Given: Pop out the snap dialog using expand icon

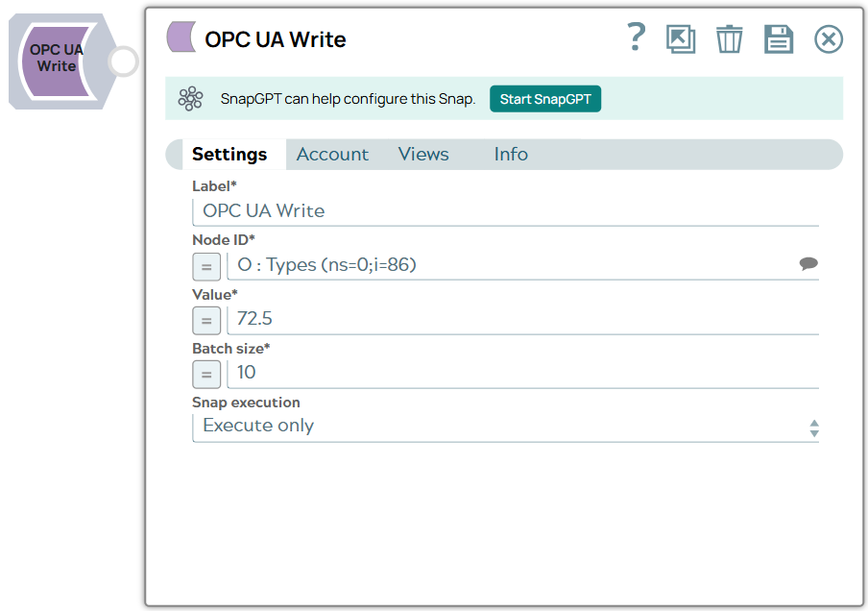Looking at the screenshot, I should point(681,38).
